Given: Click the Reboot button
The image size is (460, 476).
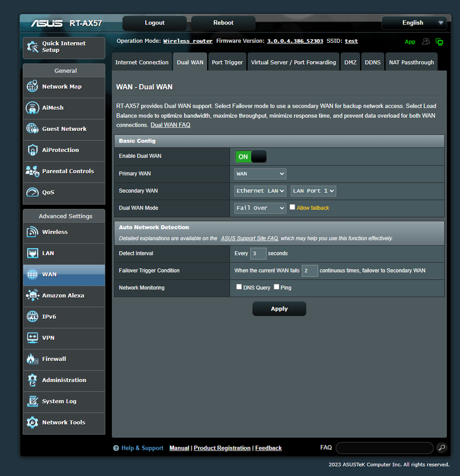Looking at the screenshot, I should coord(223,23).
